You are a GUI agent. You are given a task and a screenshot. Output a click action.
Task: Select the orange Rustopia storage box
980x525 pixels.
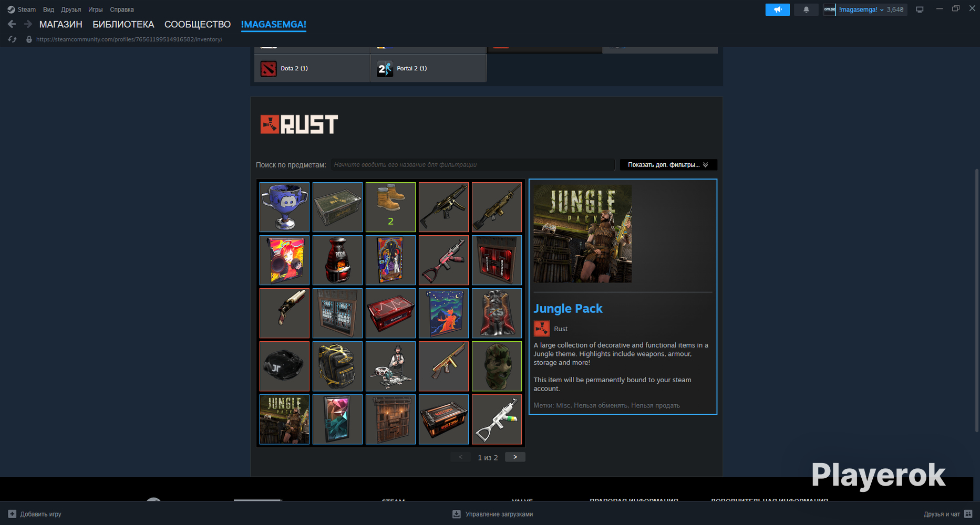(x=443, y=419)
